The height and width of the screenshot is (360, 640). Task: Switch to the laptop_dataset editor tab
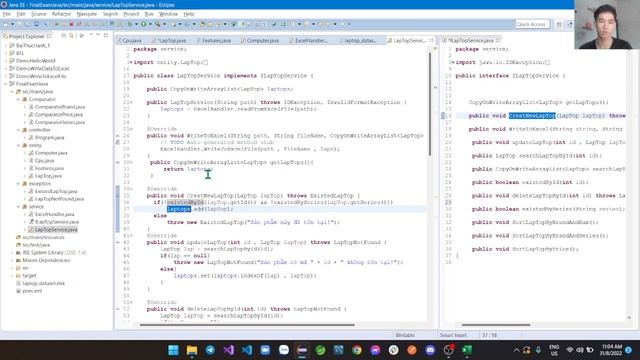[359, 40]
